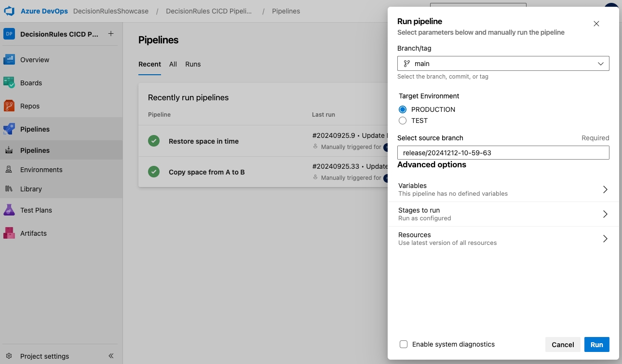Switch to the Runs tab
Screen dimensions: 622x364
[x=193, y=64]
